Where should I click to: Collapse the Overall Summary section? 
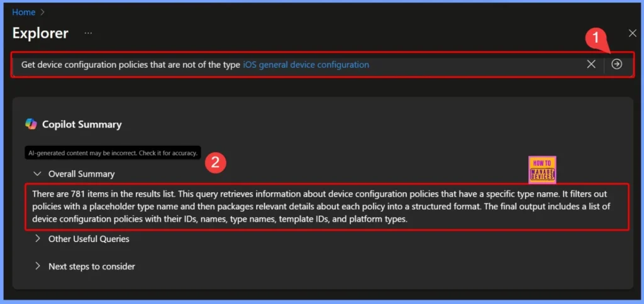point(37,174)
